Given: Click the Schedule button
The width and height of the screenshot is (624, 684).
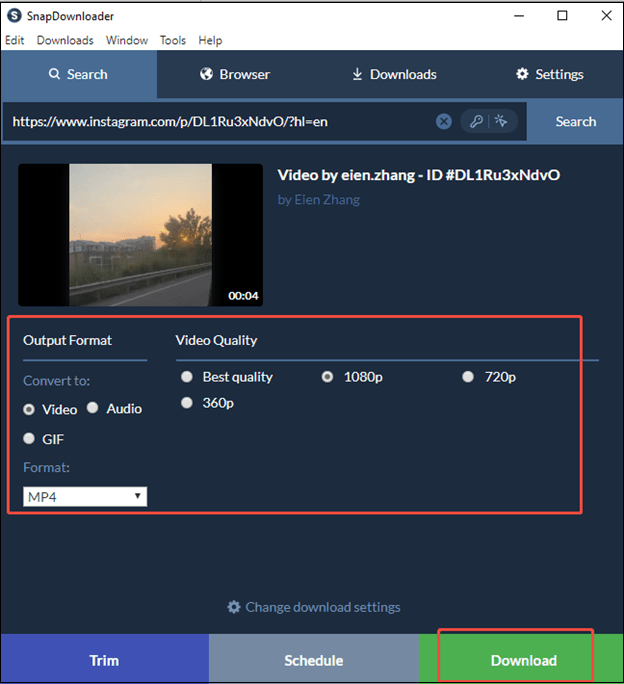Looking at the screenshot, I should (314, 660).
